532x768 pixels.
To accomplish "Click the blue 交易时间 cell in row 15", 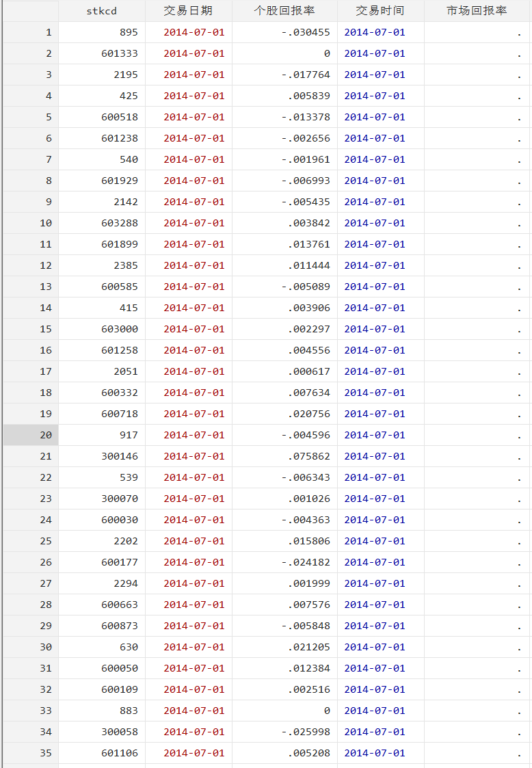I will pyautogui.click(x=375, y=329).
